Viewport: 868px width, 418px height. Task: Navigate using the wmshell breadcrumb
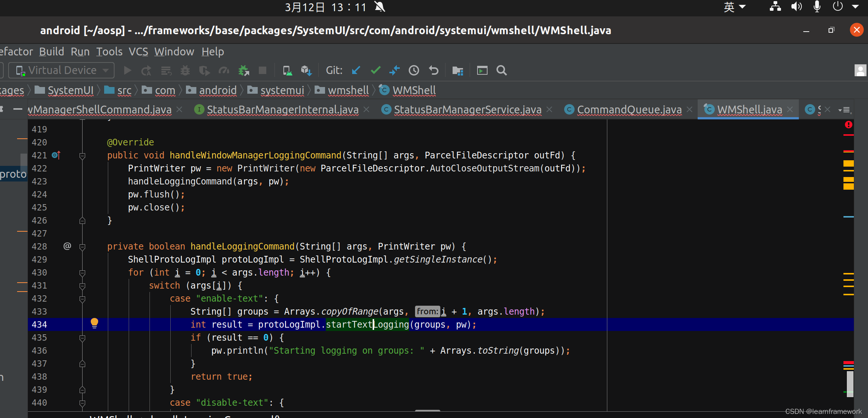(348, 90)
